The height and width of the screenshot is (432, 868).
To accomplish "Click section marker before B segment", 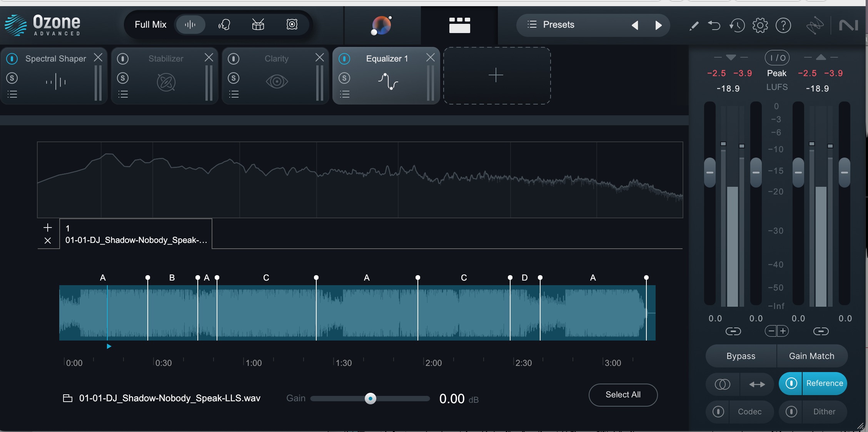I will [148, 277].
